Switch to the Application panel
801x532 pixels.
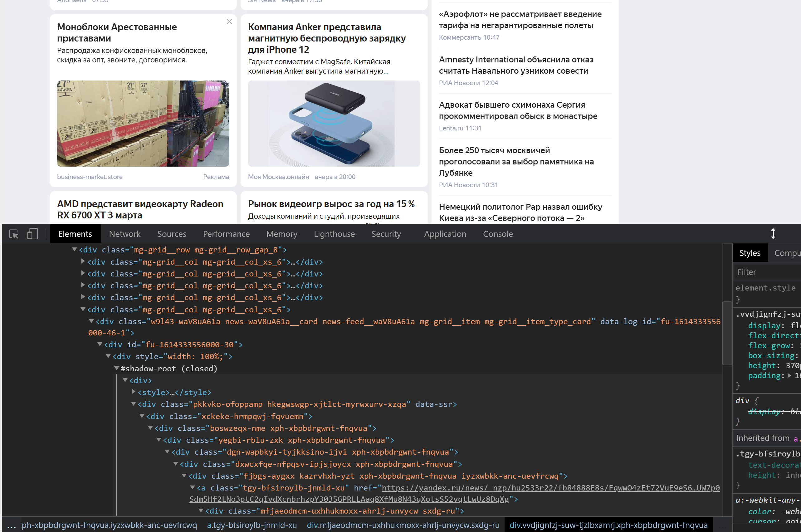pos(445,234)
